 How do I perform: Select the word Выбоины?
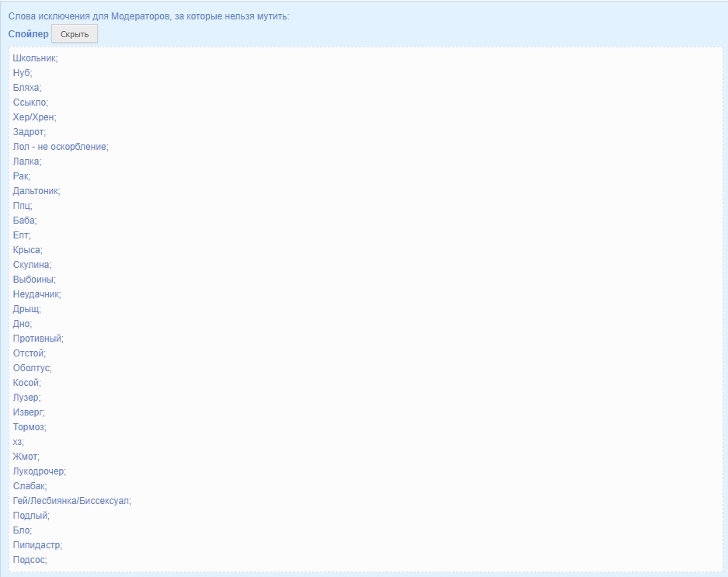click(x=34, y=280)
